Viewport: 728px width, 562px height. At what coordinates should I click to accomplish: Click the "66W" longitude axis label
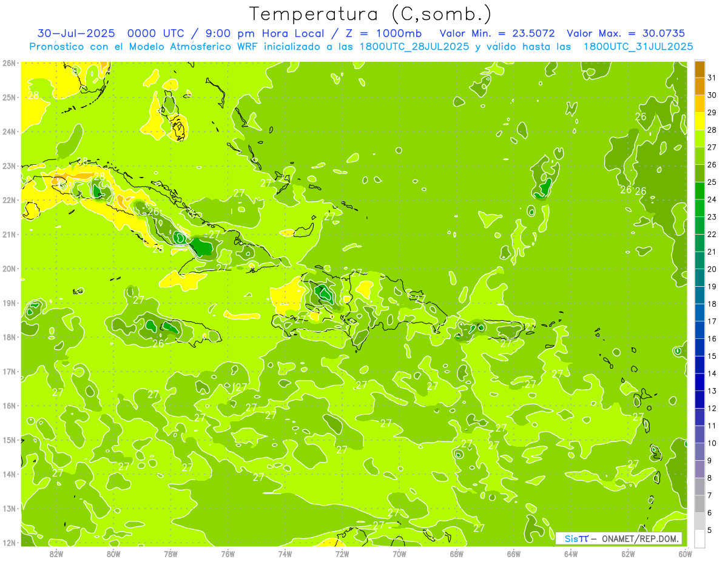pos(514,554)
